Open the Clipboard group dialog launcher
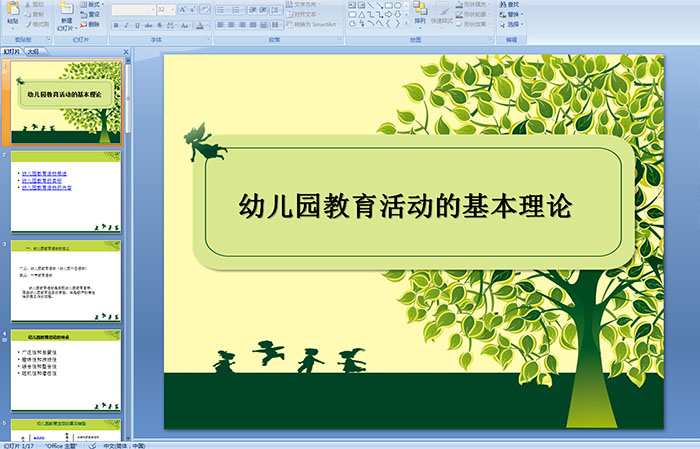The image size is (700, 449). click(49, 39)
